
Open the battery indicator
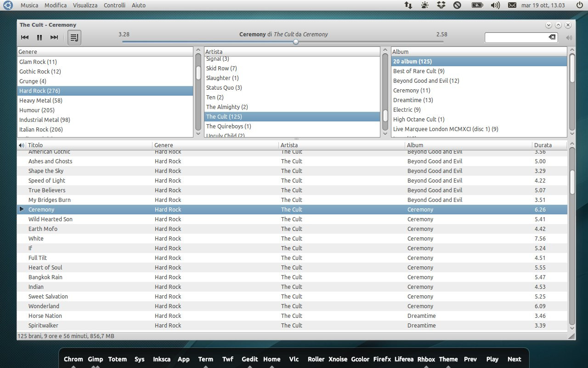click(477, 5)
